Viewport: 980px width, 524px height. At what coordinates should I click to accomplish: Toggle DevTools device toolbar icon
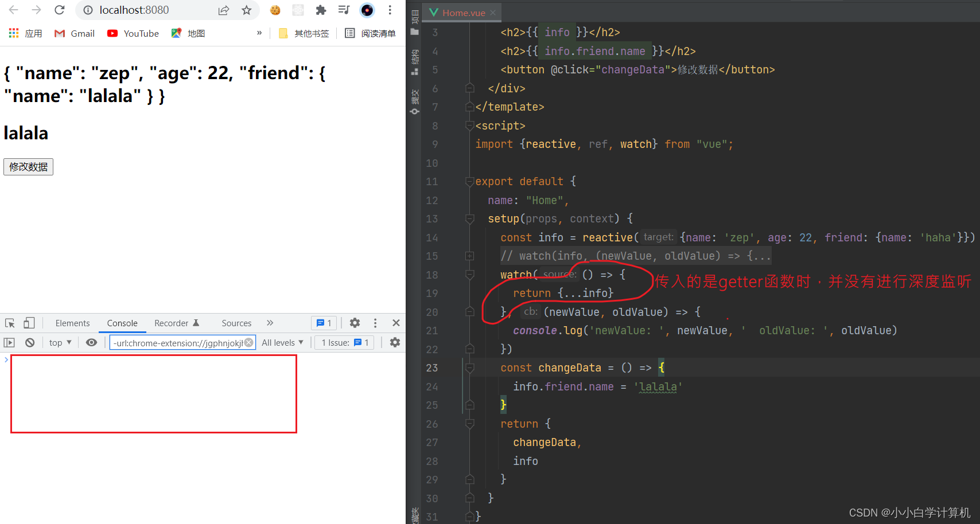(x=29, y=323)
